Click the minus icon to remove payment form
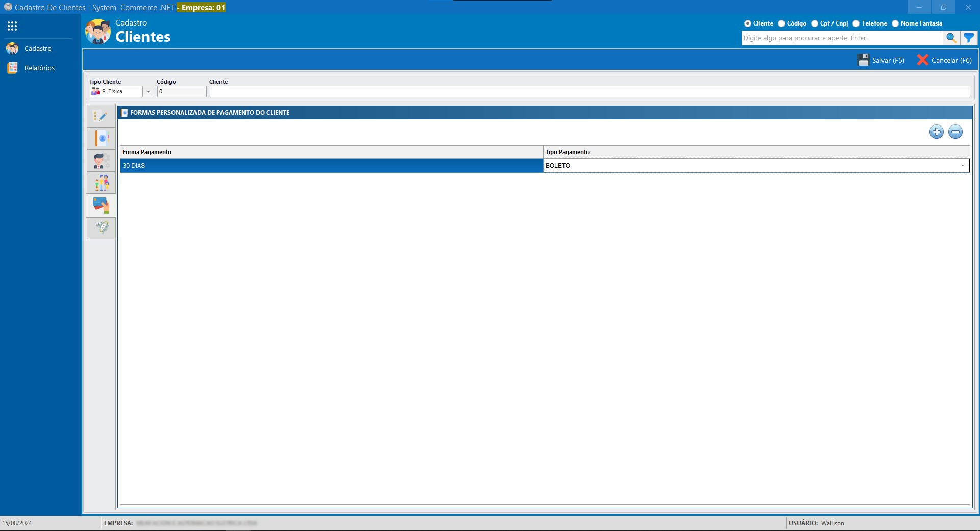 click(x=955, y=132)
